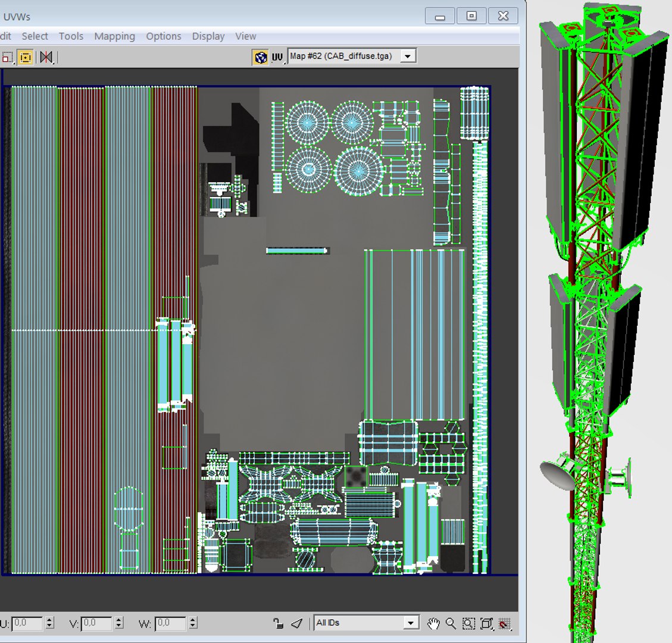
Task: Select the Scale tool left of Freeform Mode
Action: [x=7, y=57]
